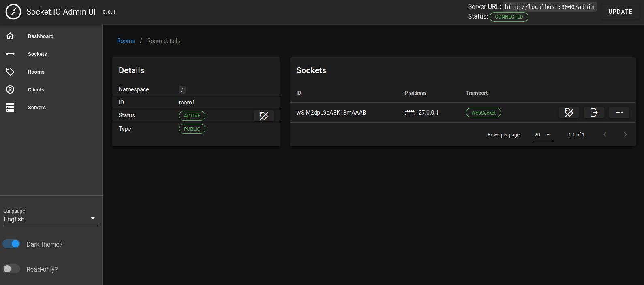Click the Servers stack icon
Screen dimensions: 644x285
(x=10, y=107)
